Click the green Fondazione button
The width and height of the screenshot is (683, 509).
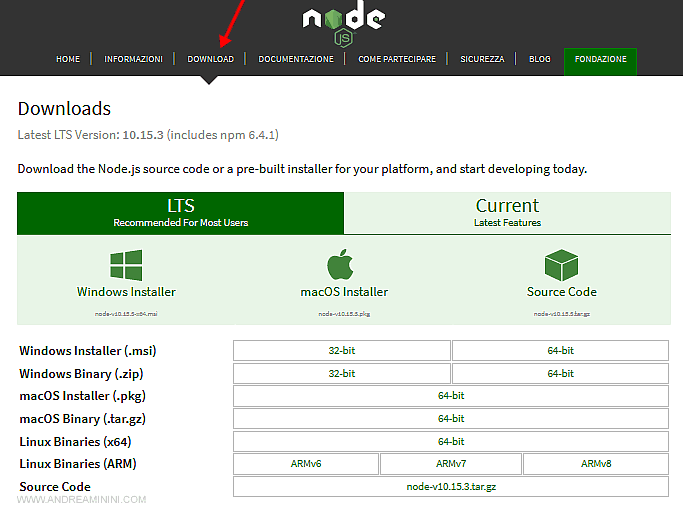(x=600, y=60)
